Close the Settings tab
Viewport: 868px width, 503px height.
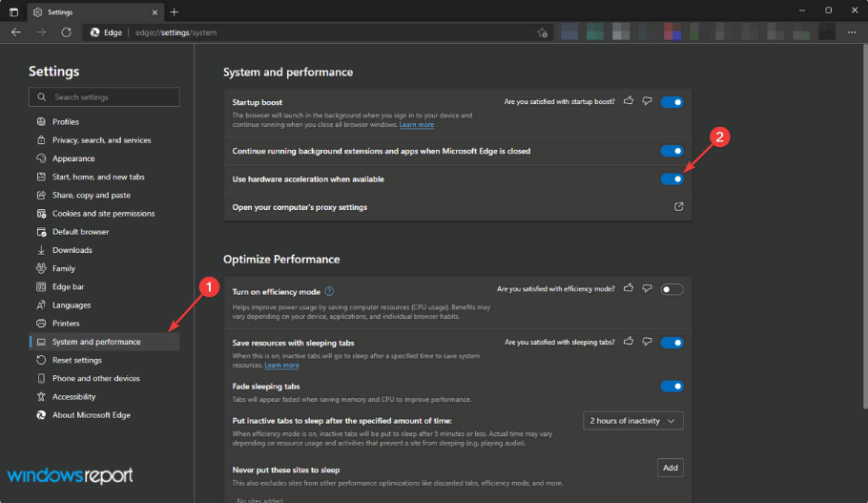(x=155, y=12)
